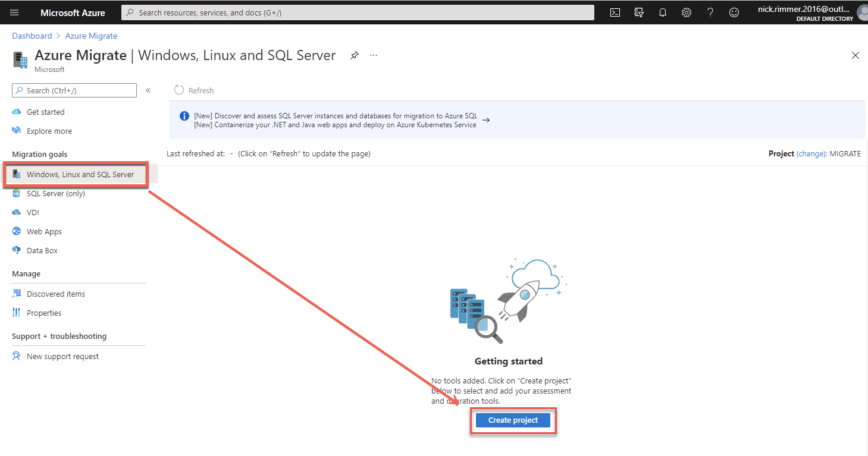The image size is (868, 456).
Task: Click the Refresh toolbar button
Action: pyautogui.click(x=194, y=90)
